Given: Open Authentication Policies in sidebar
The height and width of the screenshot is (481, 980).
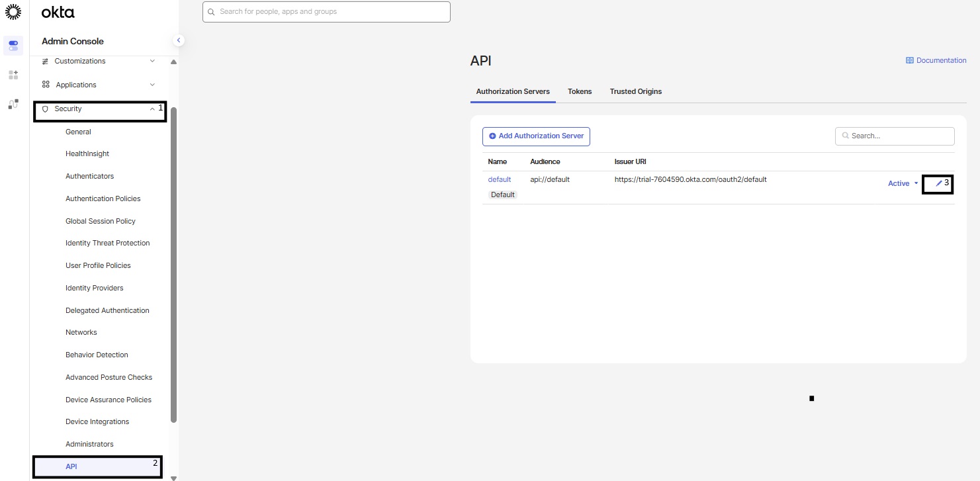Looking at the screenshot, I should 103,198.
